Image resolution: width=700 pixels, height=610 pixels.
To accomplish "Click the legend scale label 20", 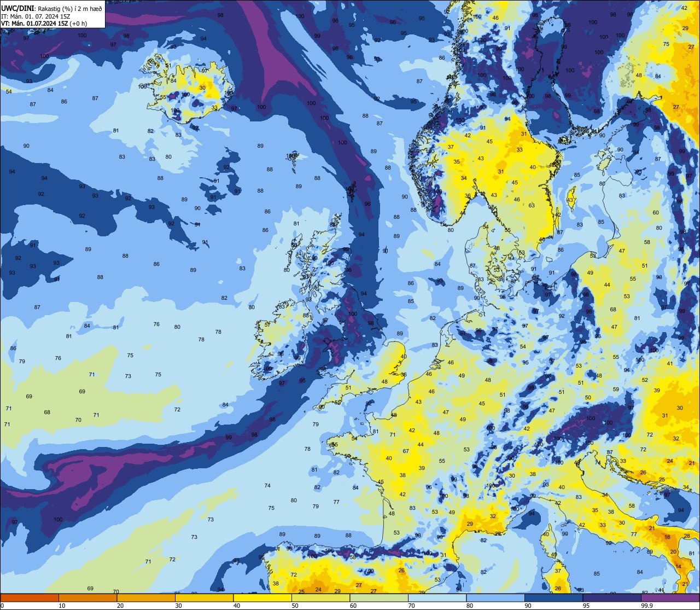I will 120,606.
